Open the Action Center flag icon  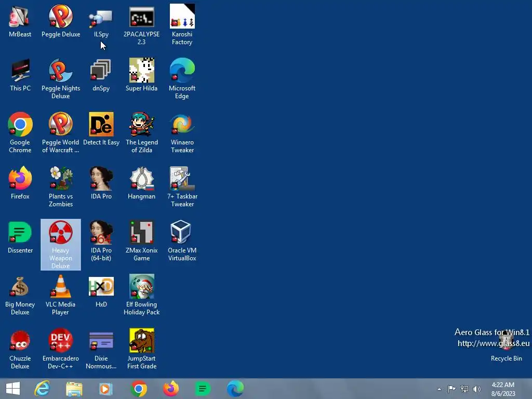tap(451, 389)
